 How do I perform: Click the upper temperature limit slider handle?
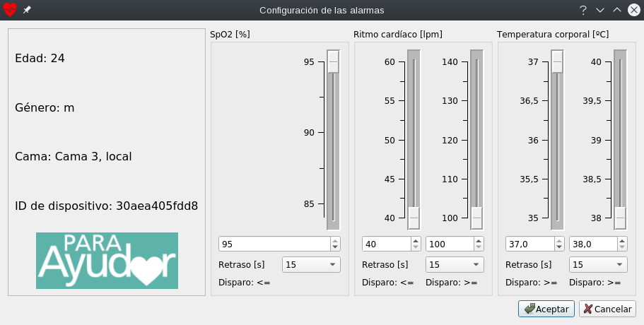pyautogui.click(x=620, y=218)
